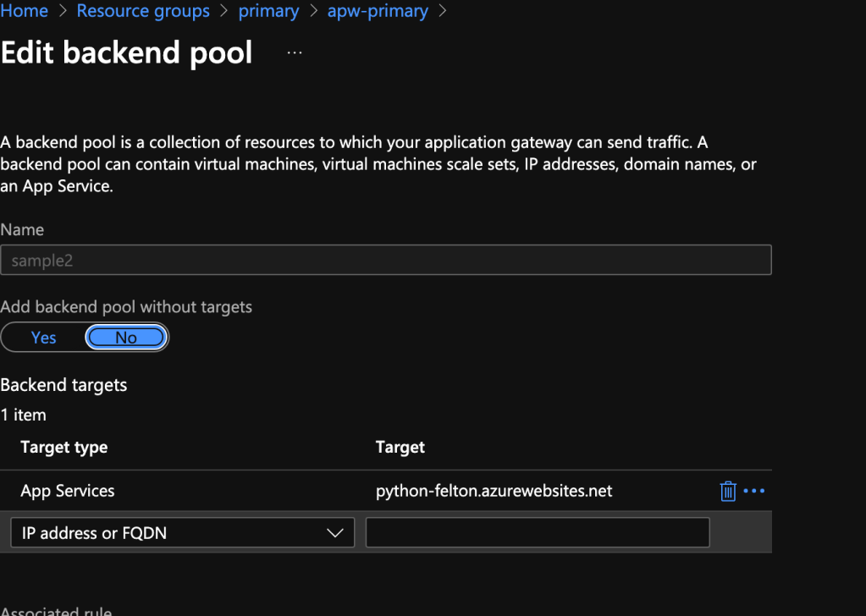
Task: Go to Home in the breadcrumb
Action: pyautogui.click(x=25, y=11)
